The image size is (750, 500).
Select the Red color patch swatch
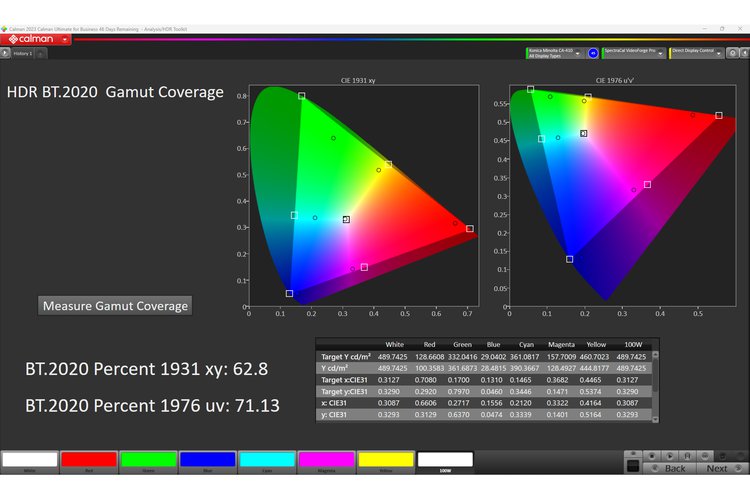(89, 460)
